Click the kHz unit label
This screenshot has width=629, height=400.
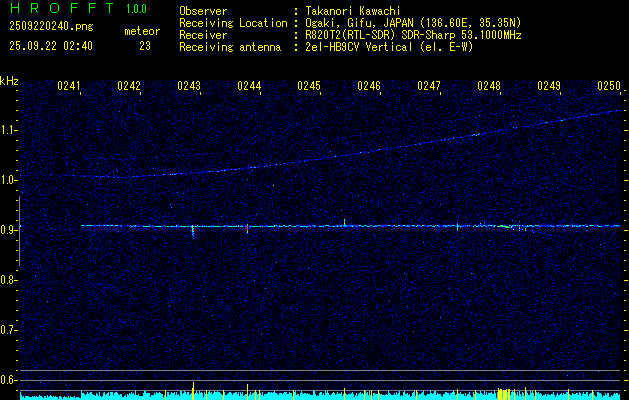(x=9, y=81)
